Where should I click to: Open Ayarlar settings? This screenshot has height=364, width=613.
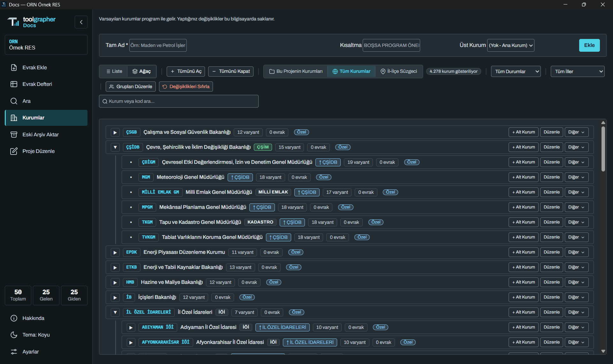[x=46, y=352]
